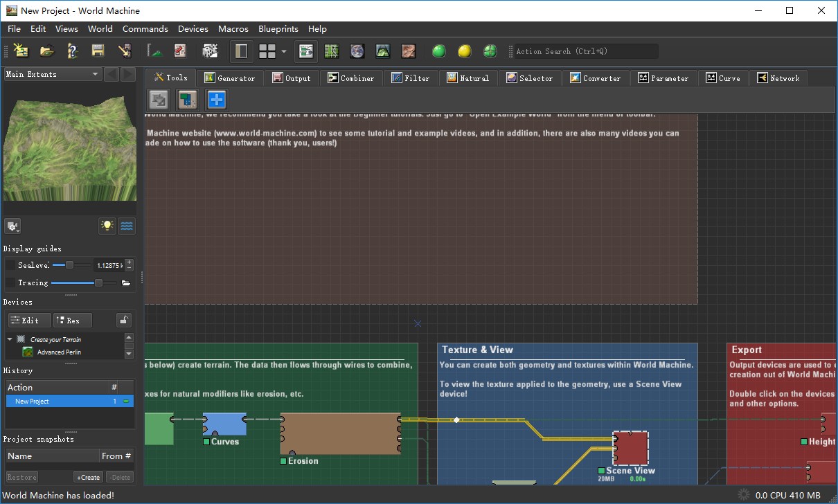Toggle the lightbulb lighting icon in preview
This screenshot has height=504, width=838.
(x=107, y=226)
